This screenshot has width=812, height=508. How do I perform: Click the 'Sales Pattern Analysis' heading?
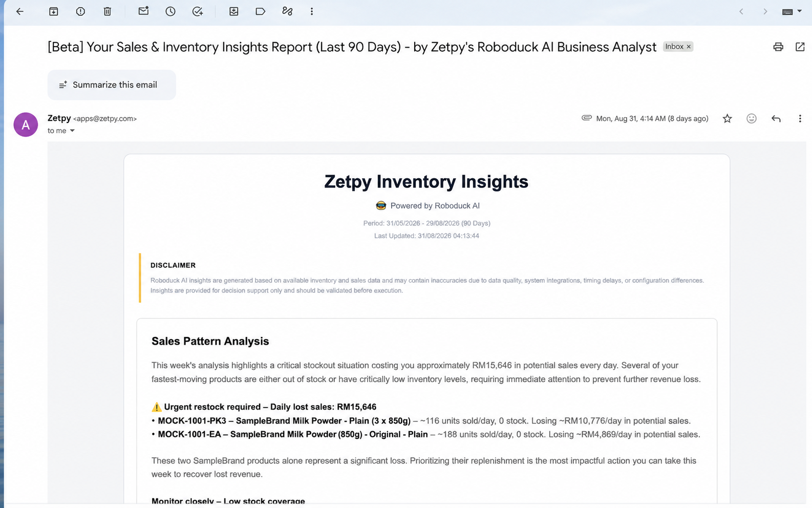coord(210,342)
